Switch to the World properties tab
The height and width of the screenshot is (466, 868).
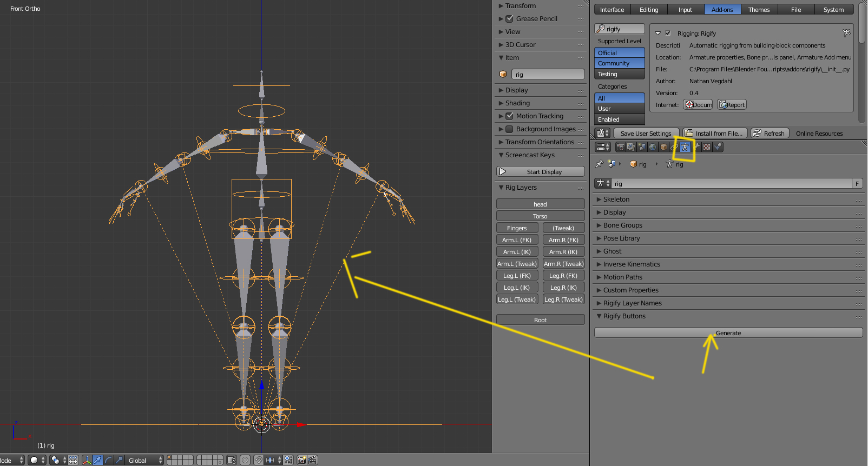(653, 147)
